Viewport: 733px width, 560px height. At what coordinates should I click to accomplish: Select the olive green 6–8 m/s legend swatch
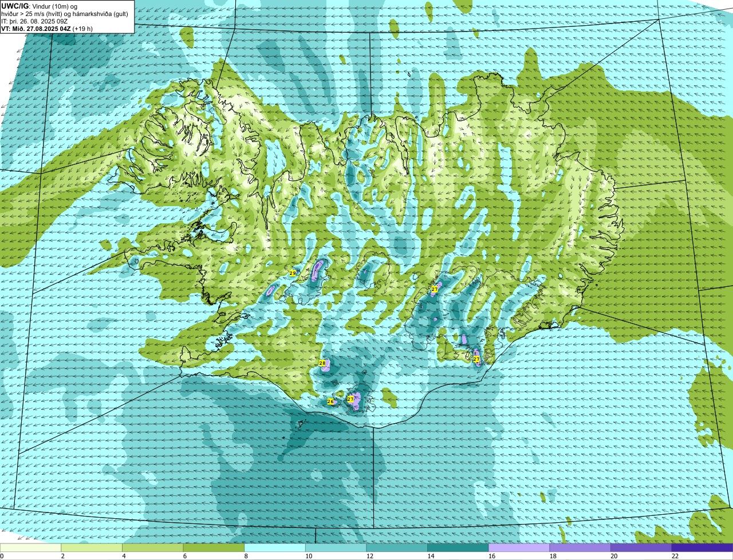click(214, 548)
